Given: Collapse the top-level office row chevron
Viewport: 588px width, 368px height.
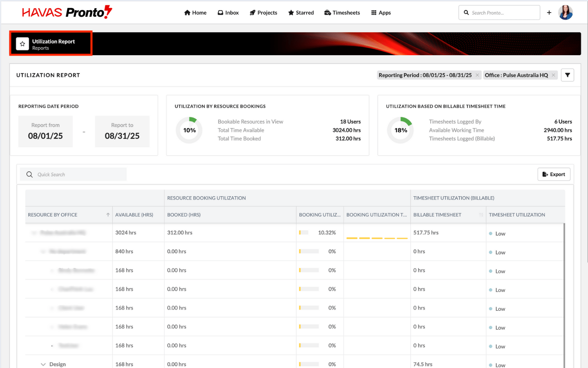Looking at the screenshot, I should 34,233.
